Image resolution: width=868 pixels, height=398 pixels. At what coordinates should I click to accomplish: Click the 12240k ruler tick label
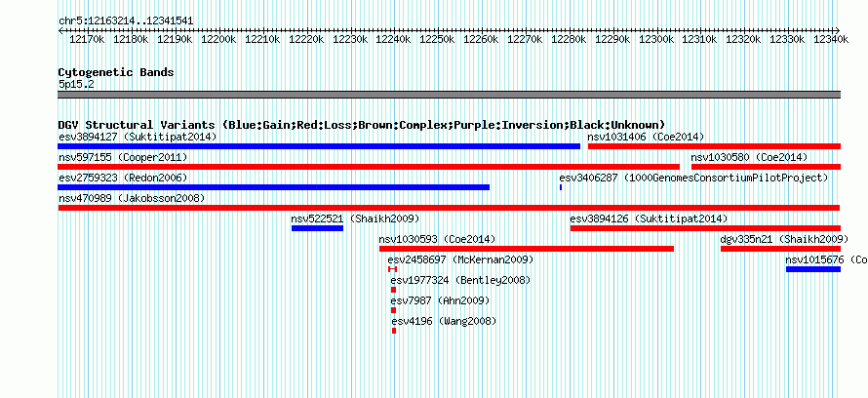click(x=393, y=39)
